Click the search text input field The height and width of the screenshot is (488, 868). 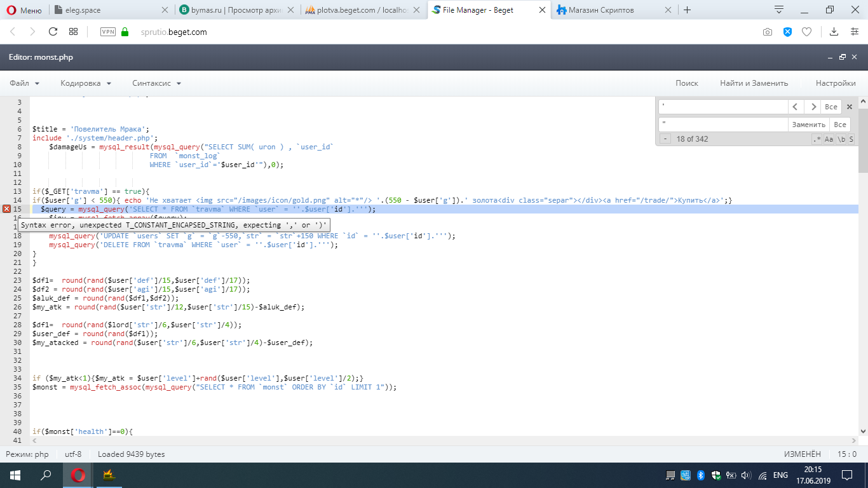[x=723, y=107]
